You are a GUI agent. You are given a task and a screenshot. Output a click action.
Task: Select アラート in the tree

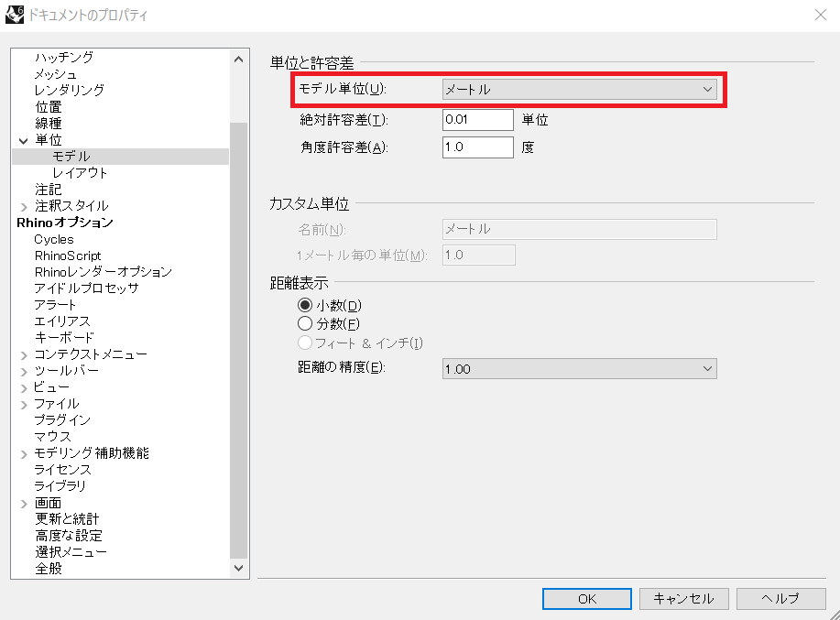(55, 305)
